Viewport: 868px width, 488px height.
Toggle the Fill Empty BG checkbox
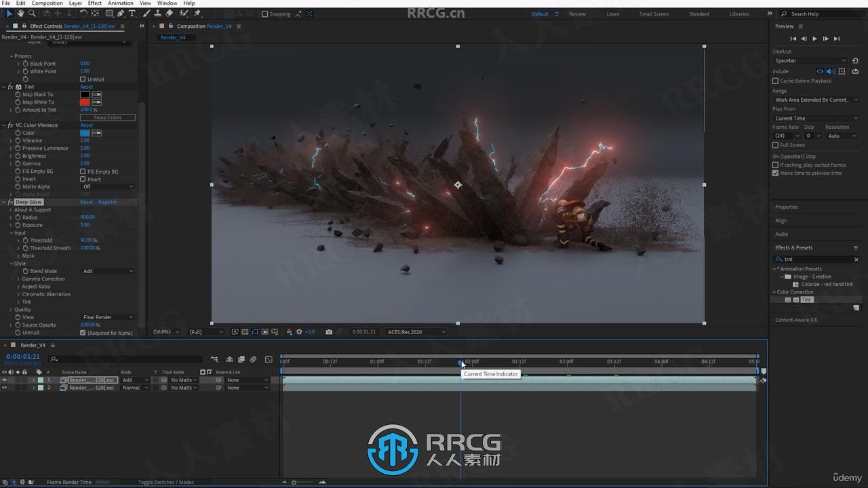click(x=83, y=171)
